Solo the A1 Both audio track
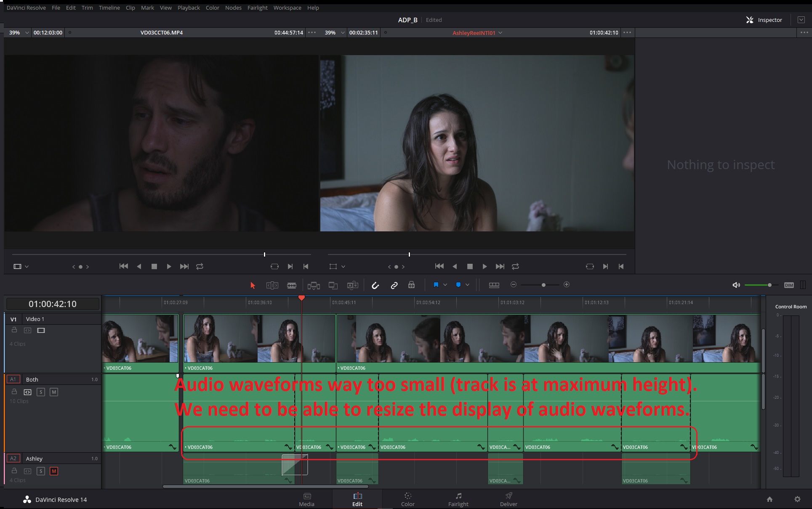 (41, 392)
